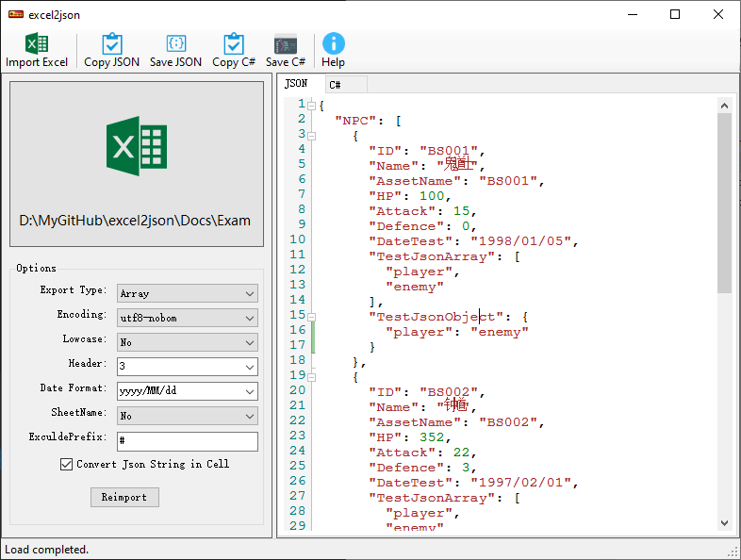Collapse the fold marker at line 15
Image resolution: width=741 pixels, height=560 pixels.
coord(311,317)
